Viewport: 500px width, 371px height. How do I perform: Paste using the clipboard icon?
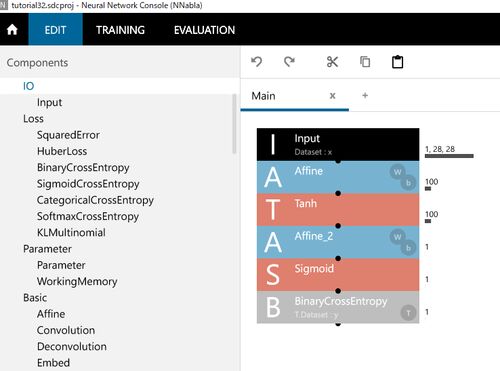(x=397, y=62)
